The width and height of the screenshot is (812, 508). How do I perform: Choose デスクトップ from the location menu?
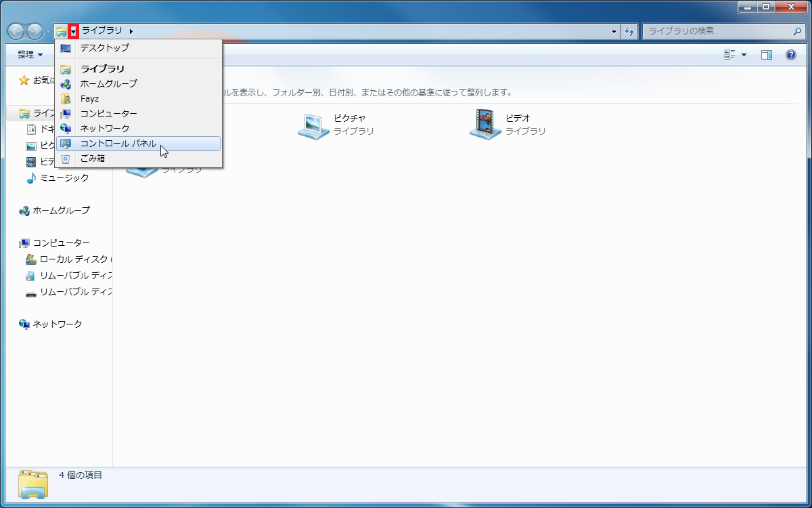[139, 48]
